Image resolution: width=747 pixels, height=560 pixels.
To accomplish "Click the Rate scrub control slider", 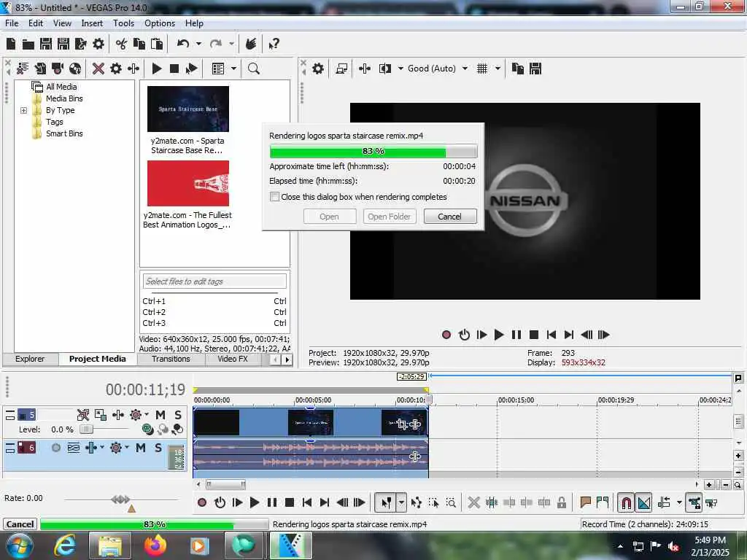I will pyautogui.click(x=120, y=499).
